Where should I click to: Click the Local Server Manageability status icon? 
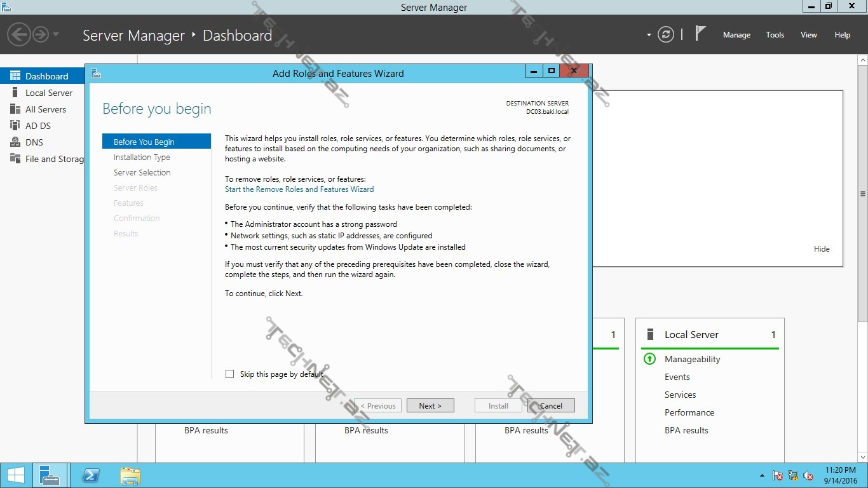pos(649,359)
